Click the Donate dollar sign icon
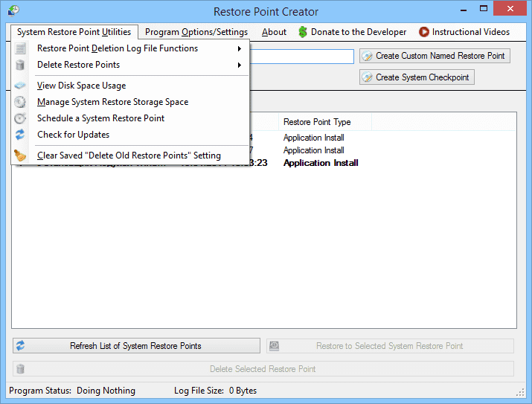This screenshot has width=532, height=404. coord(303,32)
